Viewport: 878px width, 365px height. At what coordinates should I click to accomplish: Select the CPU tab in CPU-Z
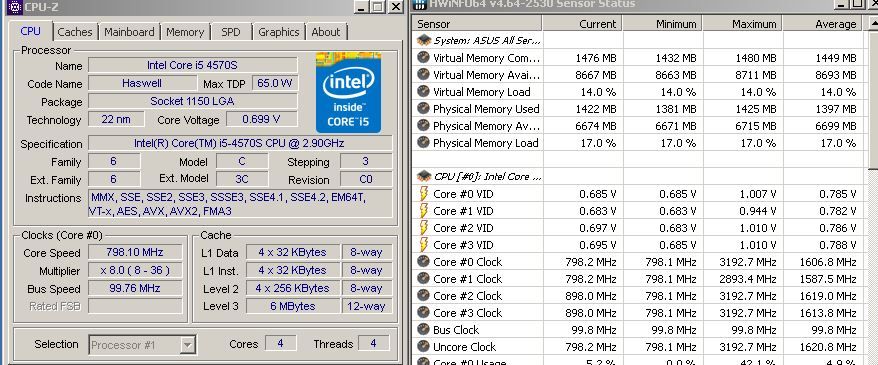[30, 31]
